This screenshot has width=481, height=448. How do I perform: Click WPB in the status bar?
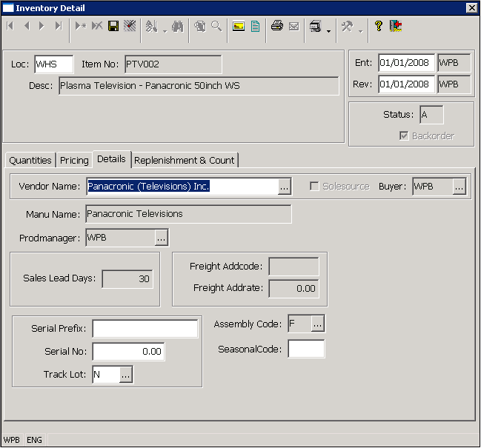click(x=12, y=440)
